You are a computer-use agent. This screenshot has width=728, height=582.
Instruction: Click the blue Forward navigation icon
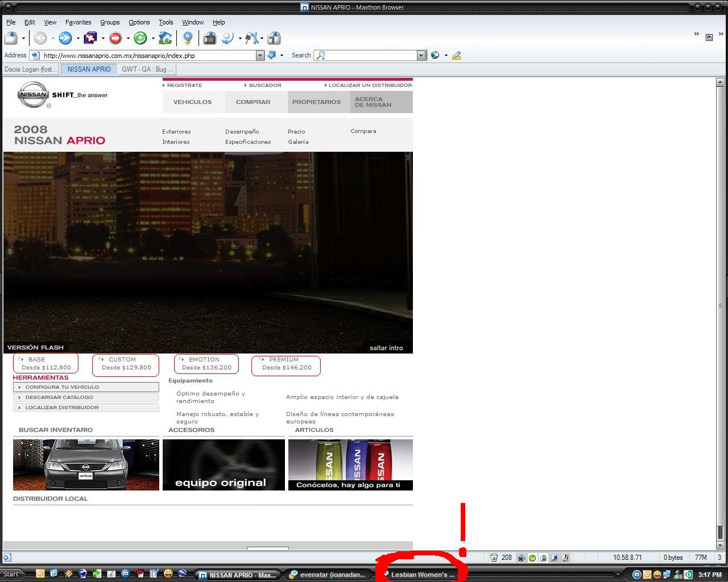pyautogui.click(x=65, y=38)
